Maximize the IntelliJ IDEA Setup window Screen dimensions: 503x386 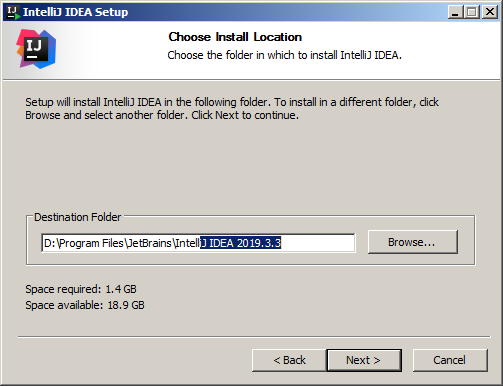click(472, 12)
